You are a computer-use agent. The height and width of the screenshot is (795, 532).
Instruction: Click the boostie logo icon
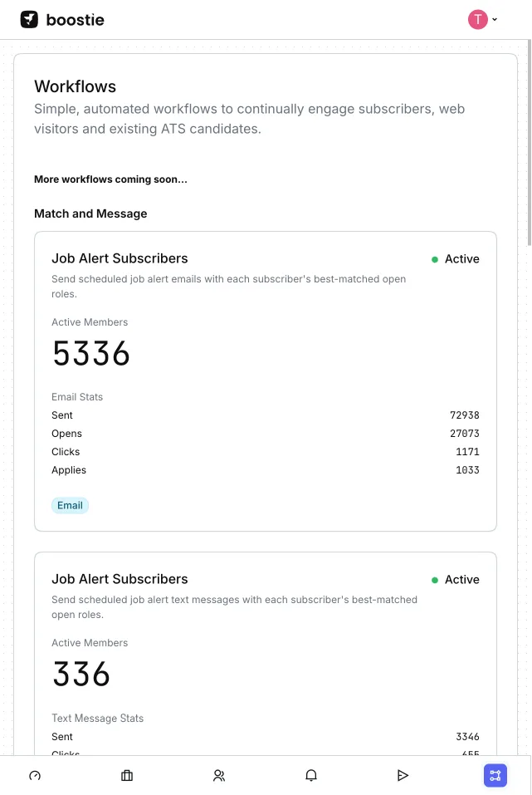click(x=29, y=19)
